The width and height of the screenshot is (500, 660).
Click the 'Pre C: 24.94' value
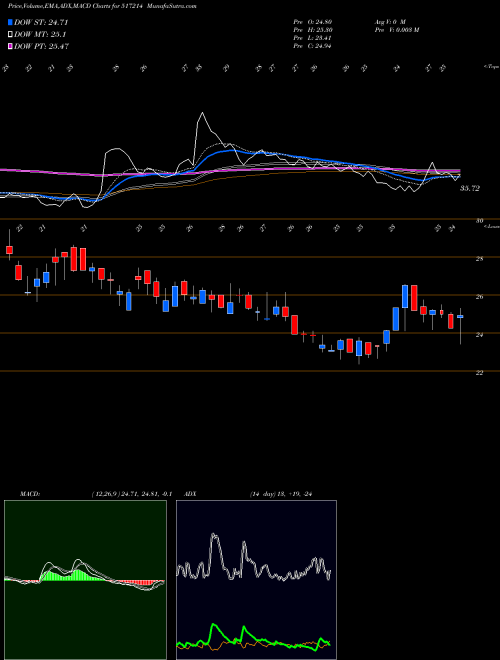pos(313,46)
